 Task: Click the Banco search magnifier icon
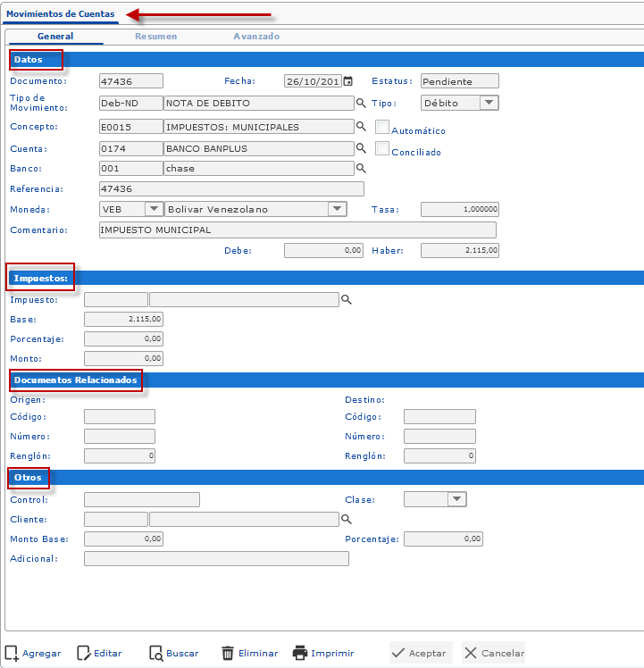361,168
